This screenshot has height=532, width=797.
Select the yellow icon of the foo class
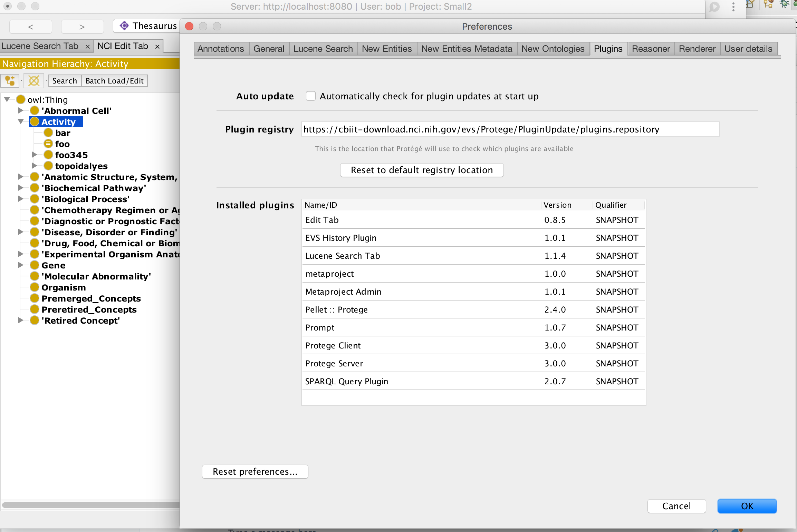48,144
